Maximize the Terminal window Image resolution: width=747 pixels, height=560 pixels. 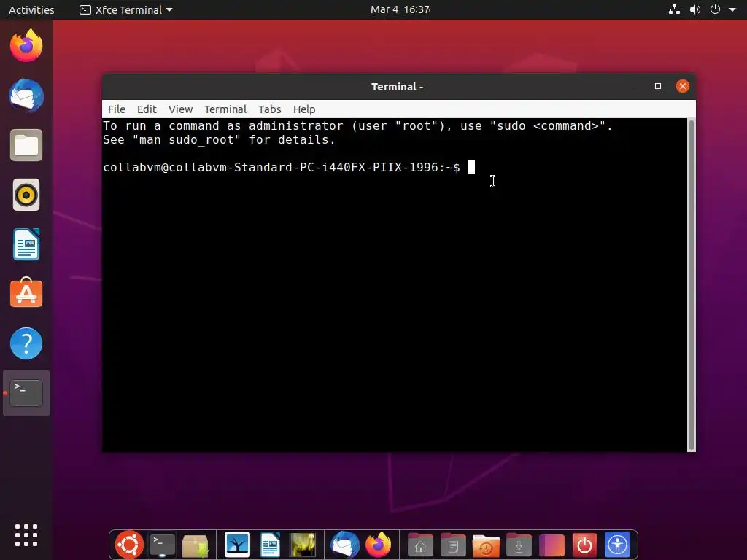pyautogui.click(x=658, y=86)
